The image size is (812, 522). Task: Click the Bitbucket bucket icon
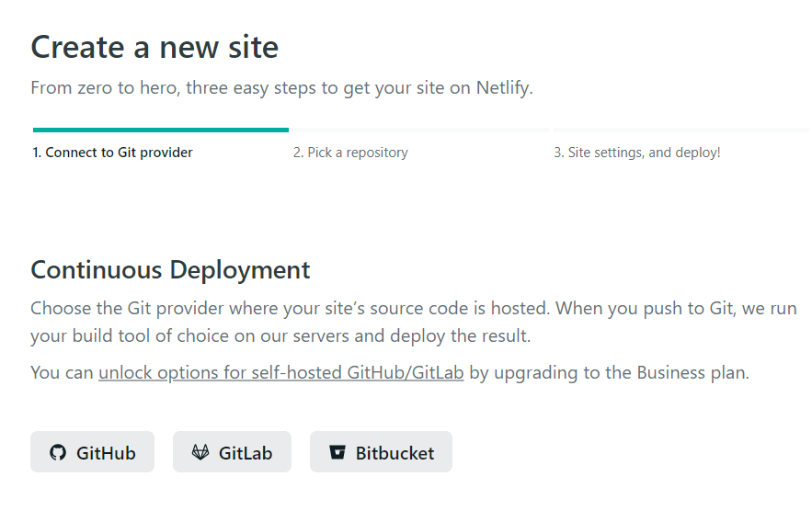337,452
